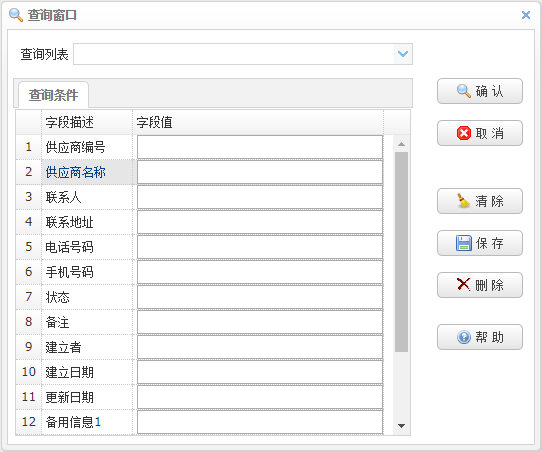This screenshot has height=452, width=542.
Task: Click the scrollbar down arrow in the grid
Action: [x=401, y=426]
